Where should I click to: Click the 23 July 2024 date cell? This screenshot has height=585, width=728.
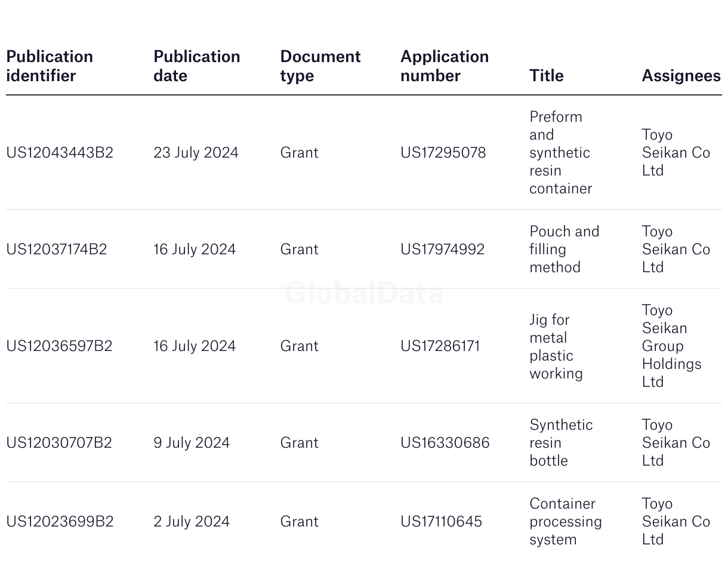(196, 153)
